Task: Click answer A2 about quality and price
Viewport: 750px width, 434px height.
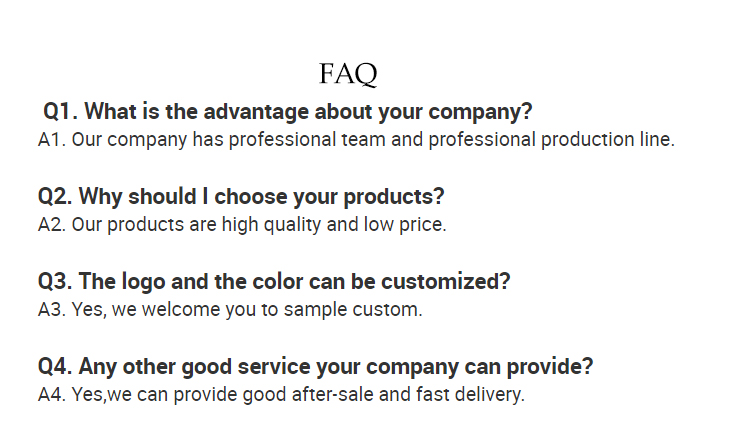Action: click(242, 225)
